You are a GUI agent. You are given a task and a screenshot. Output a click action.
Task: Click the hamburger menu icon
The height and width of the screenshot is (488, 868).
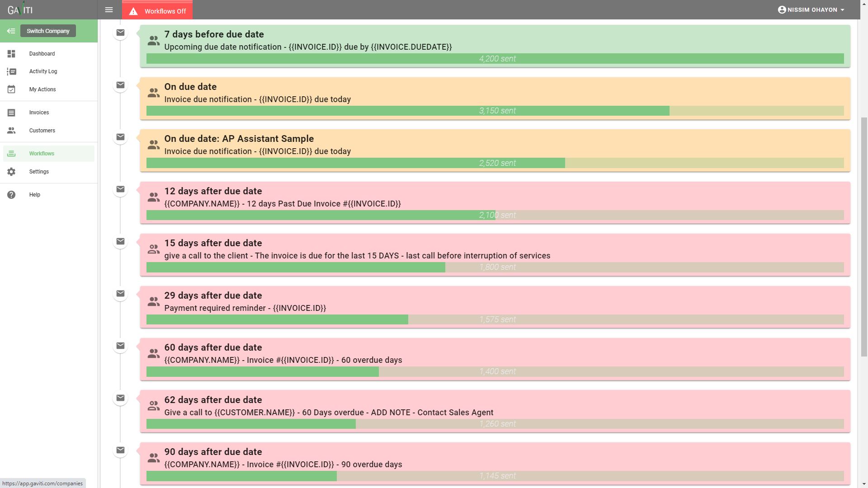click(108, 9)
